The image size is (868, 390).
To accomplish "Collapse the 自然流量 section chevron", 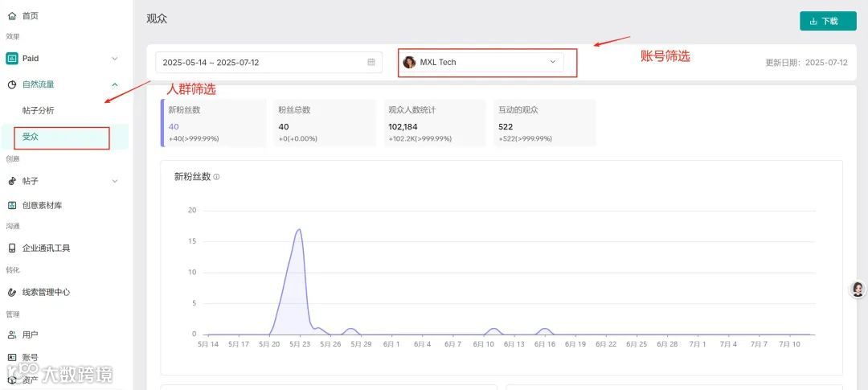I will [115, 84].
